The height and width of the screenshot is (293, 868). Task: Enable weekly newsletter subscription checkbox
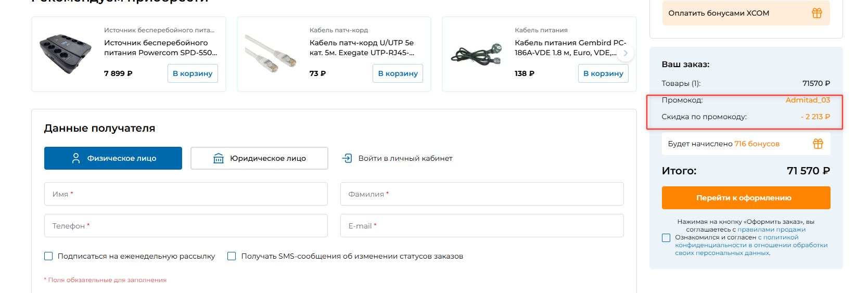(x=48, y=256)
